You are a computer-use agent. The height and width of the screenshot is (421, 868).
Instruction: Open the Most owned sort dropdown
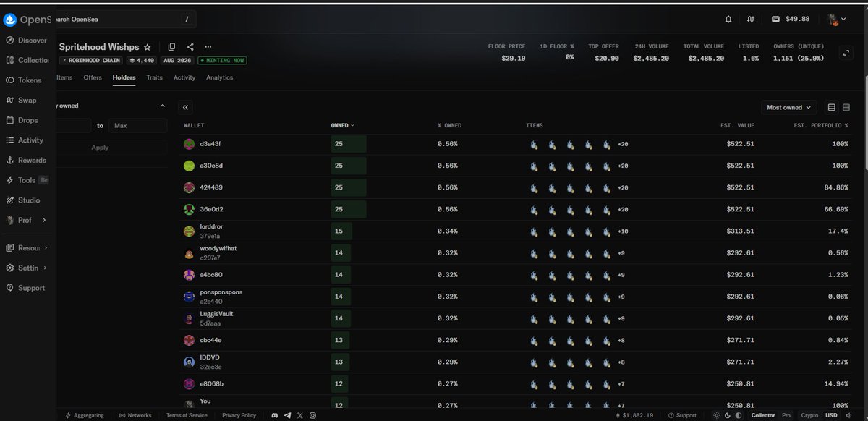tap(789, 107)
